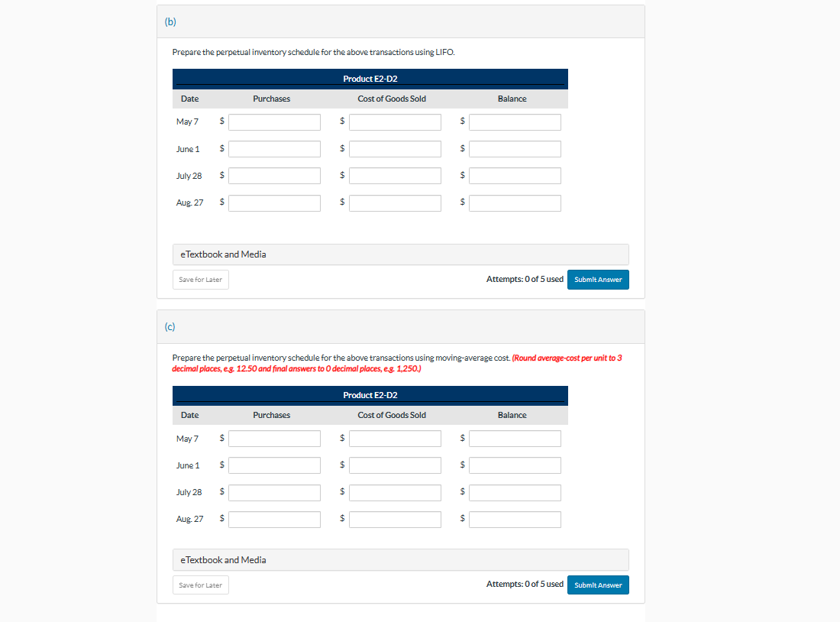Expand the eTextbook and Media section in part (c)
The image size is (840, 622).
(221, 559)
